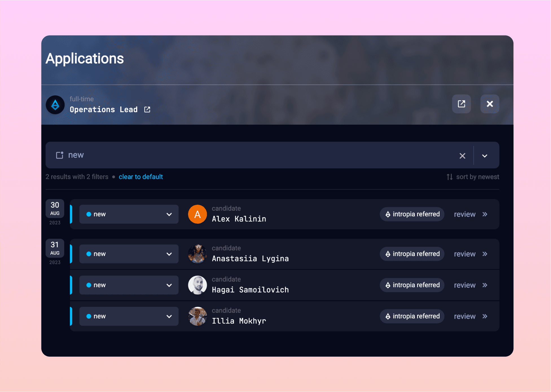
Task: Click 'review' for Anastasiia Lygina
Action: [x=464, y=254]
